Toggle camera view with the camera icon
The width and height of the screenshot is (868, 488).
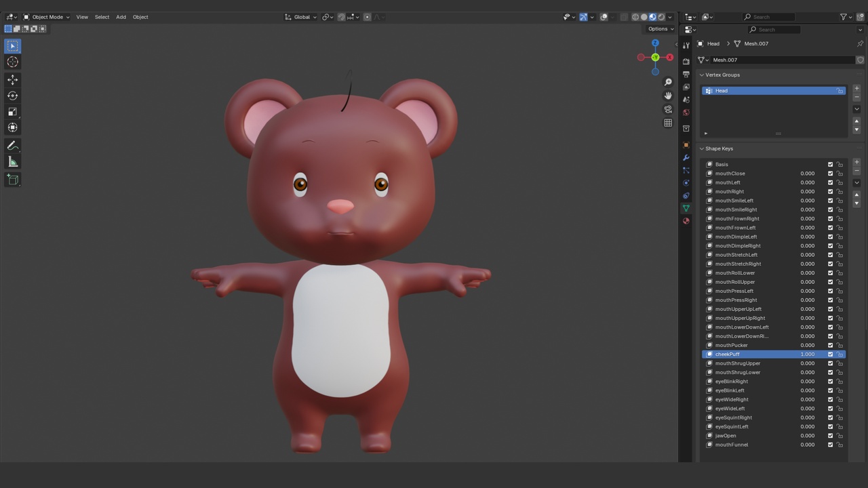[668, 109]
